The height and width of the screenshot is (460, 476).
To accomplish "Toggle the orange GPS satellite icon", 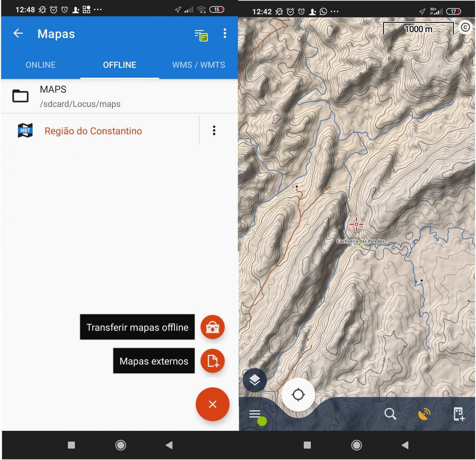I will [424, 414].
